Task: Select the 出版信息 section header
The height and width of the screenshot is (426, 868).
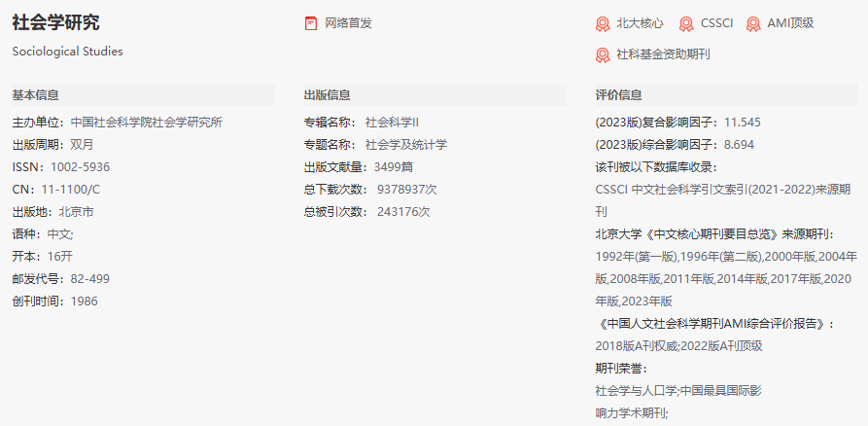Action: [327, 95]
